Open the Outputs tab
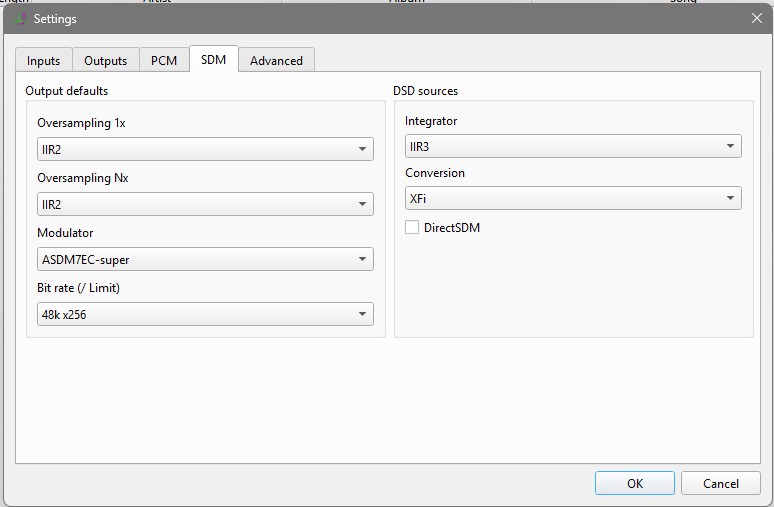 coord(105,60)
